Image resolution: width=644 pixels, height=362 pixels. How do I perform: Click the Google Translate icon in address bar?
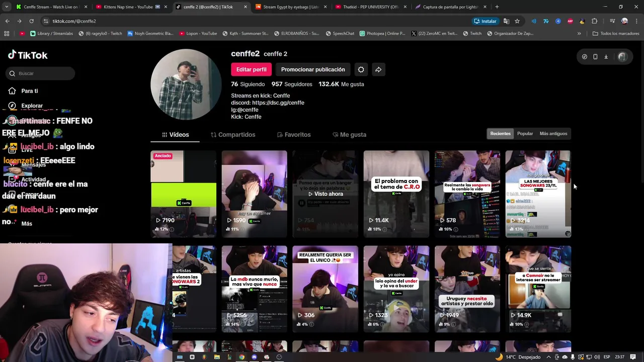pos(506,21)
